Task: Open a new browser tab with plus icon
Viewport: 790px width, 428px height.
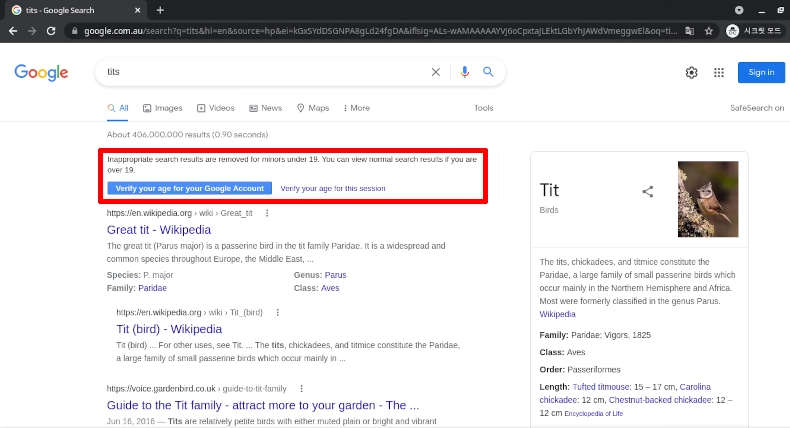Action: click(x=160, y=10)
